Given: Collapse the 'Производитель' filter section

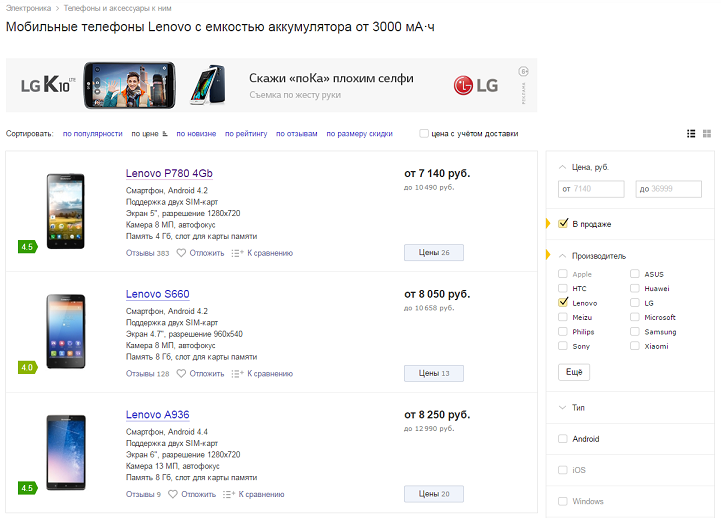Looking at the screenshot, I should coord(562,256).
